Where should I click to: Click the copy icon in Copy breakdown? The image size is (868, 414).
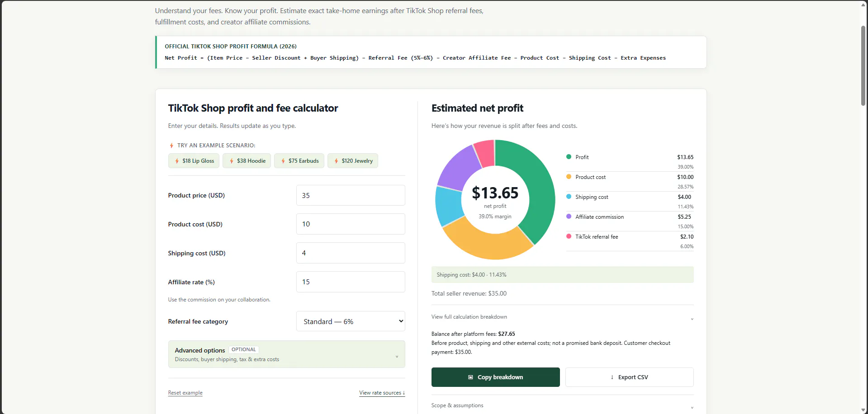[x=470, y=377]
